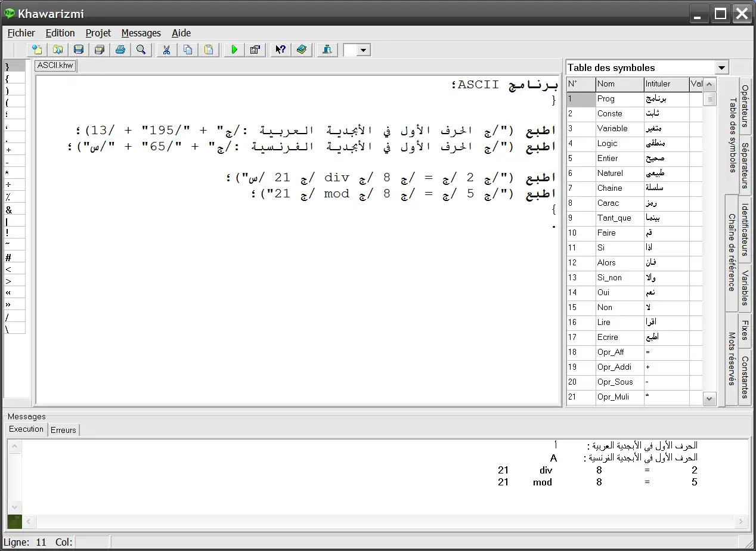
Task: Open the Messages menu
Action: tap(141, 33)
